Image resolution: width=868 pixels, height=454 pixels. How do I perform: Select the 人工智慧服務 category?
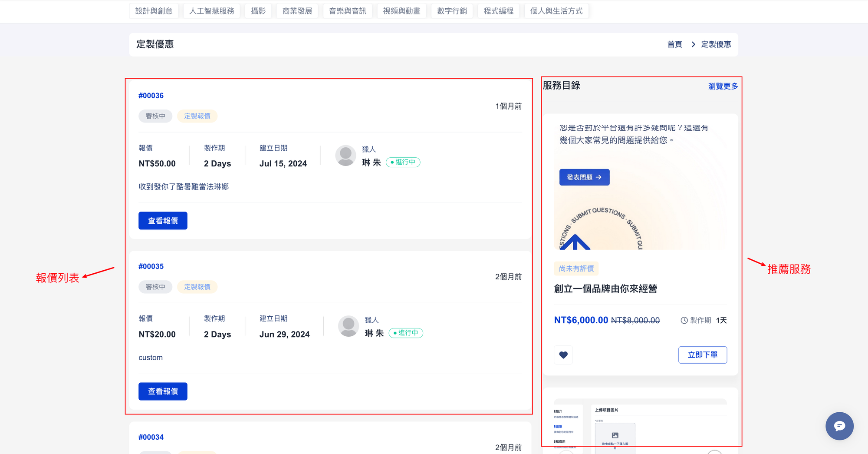coord(211,11)
